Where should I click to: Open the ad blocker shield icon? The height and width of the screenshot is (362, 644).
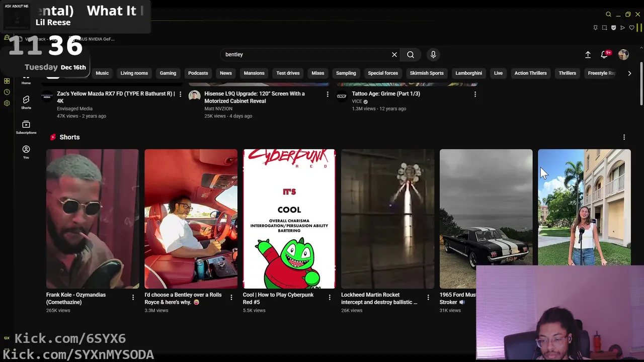click(613, 28)
